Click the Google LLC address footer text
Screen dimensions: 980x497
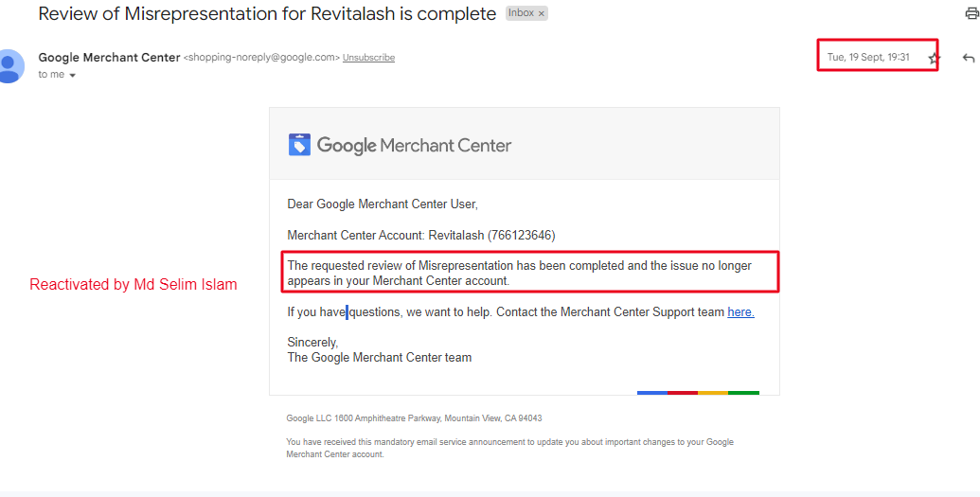pos(414,418)
